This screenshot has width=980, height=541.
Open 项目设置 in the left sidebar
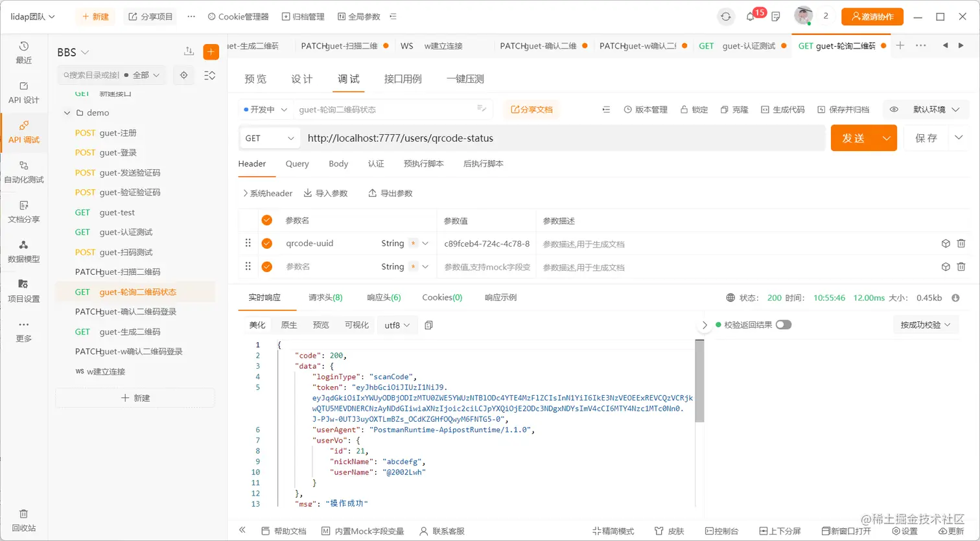(24, 292)
